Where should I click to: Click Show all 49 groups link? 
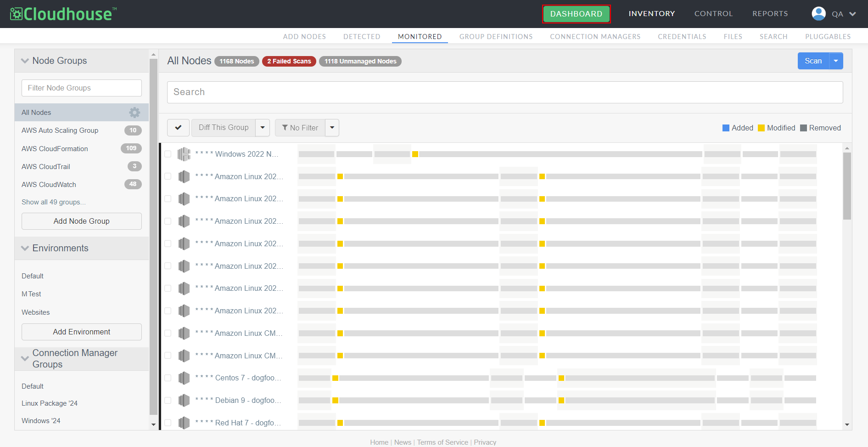coord(54,202)
